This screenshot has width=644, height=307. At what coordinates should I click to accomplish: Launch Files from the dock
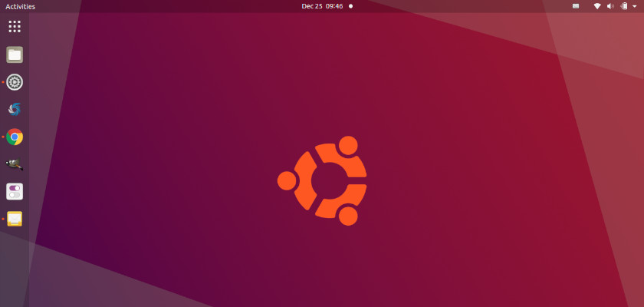[x=15, y=54]
